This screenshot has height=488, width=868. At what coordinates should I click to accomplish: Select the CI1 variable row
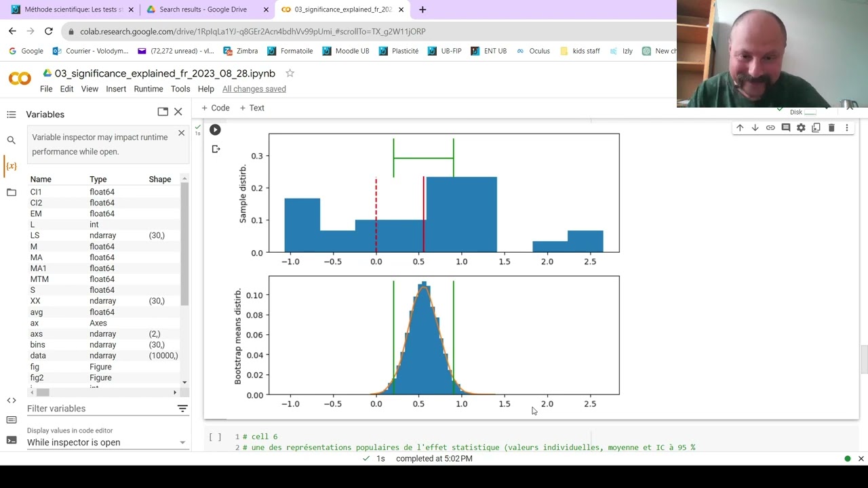(104, 192)
